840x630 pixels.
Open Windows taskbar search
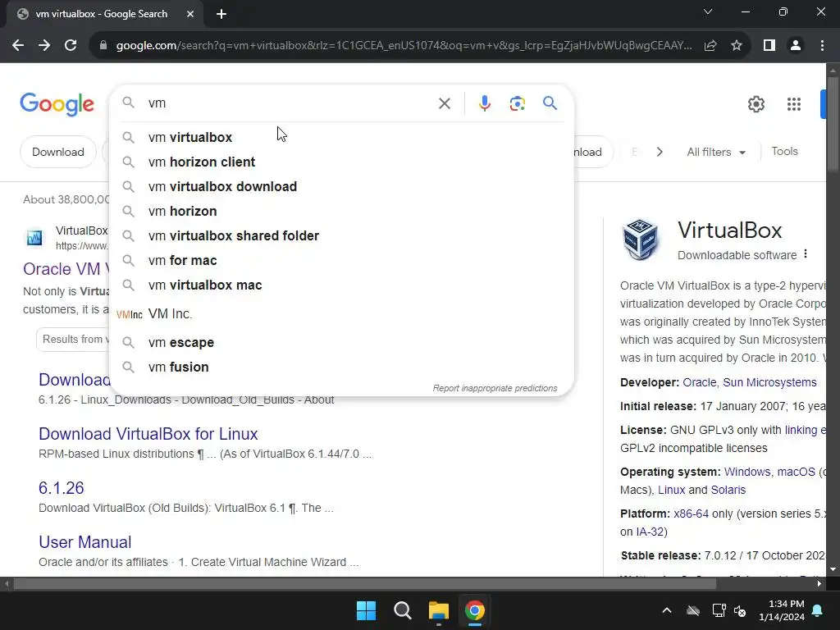tap(402, 610)
